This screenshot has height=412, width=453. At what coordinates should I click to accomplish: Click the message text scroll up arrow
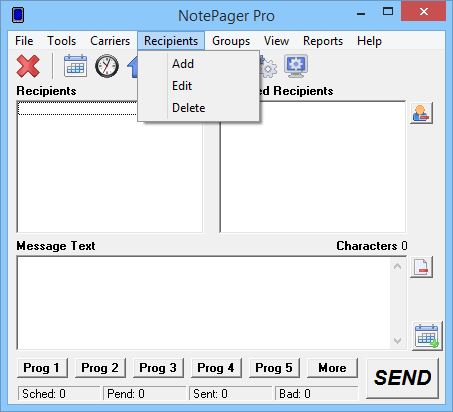point(397,267)
